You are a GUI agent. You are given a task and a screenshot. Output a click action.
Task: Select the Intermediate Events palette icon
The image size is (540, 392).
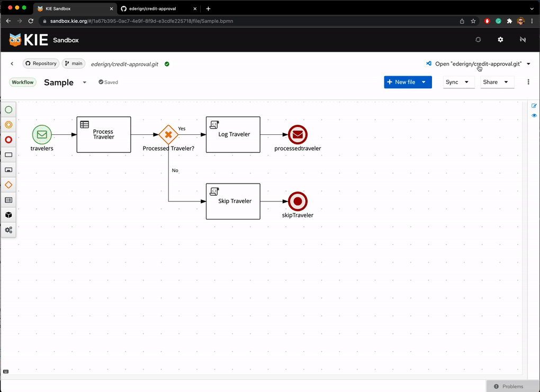point(8,125)
